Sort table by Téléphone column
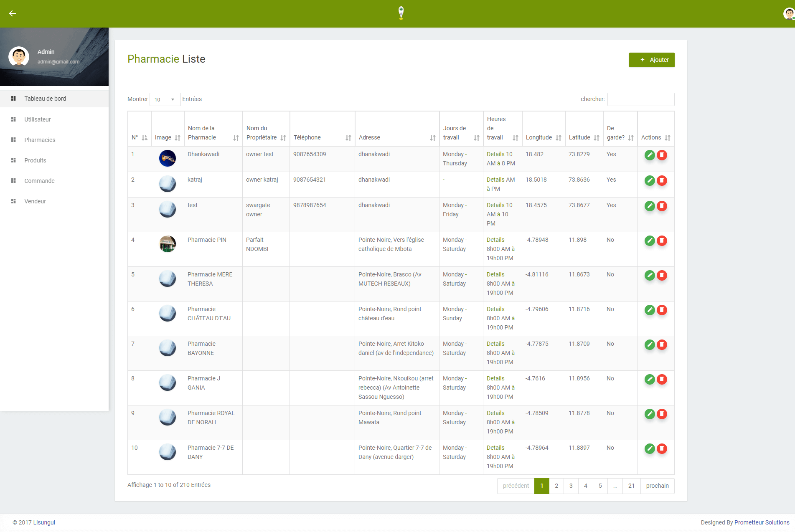Viewport: 795px width, 532px height. pyautogui.click(x=322, y=138)
